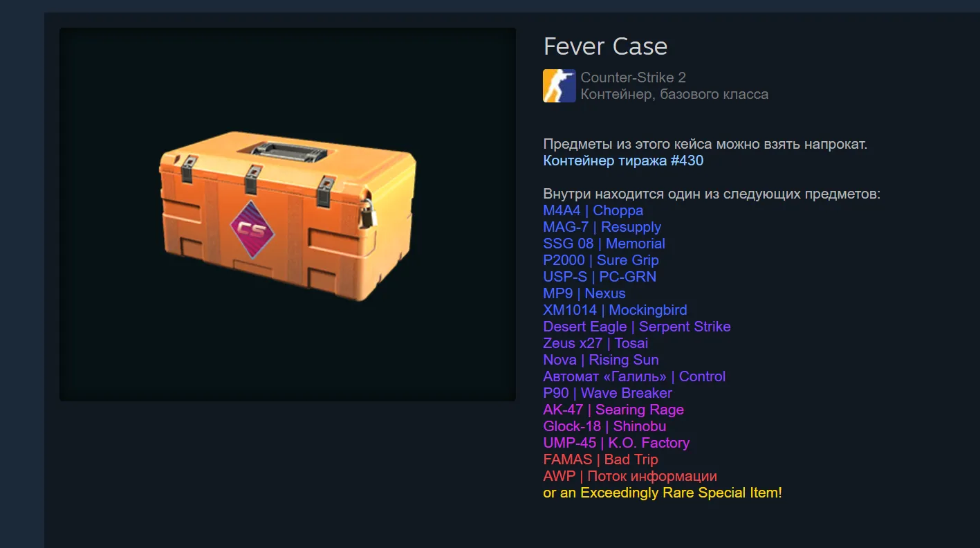Screen dimensions: 980x548
Task: Open Desert Eagle | Serpent Strike
Action: click(637, 327)
